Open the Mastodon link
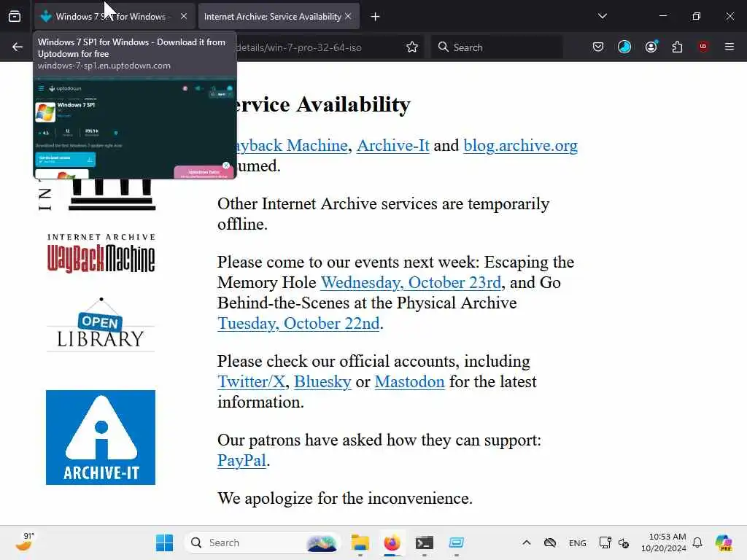This screenshot has width=747, height=560. [410, 381]
